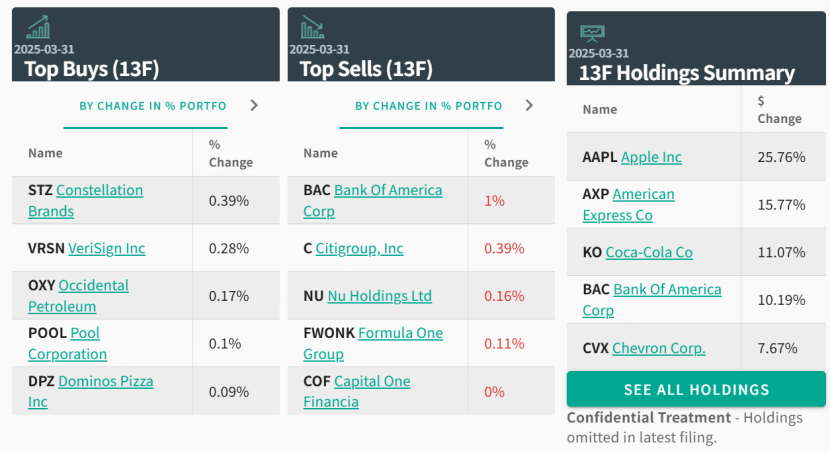The height and width of the screenshot is (453, 830).
Task: Click the Top Sells declining chart icon
Action: 312,27
